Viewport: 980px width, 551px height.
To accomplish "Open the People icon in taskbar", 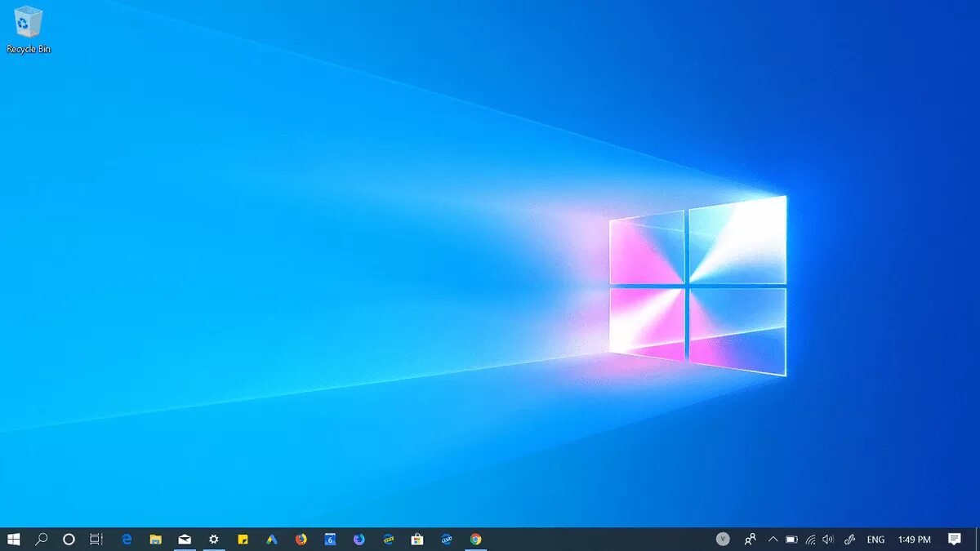I will (750, 539).
